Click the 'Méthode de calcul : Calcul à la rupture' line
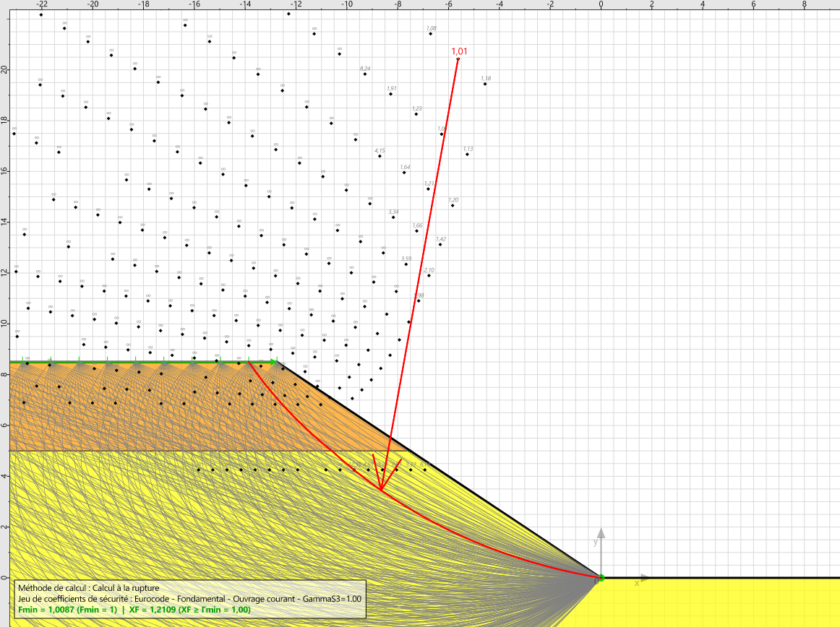The height and width of the screenshot is (627, 840). click(x=89, y=588)
